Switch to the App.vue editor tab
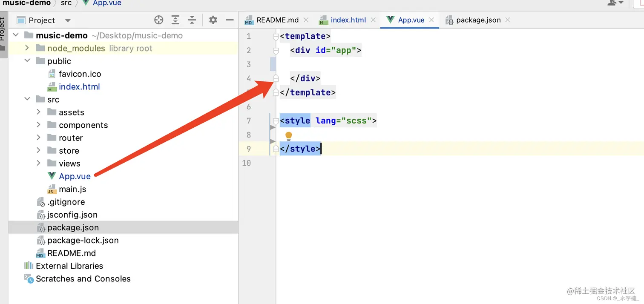Viewport: 644px width, 304px height. pyautogui.click(x=411, y=20)
